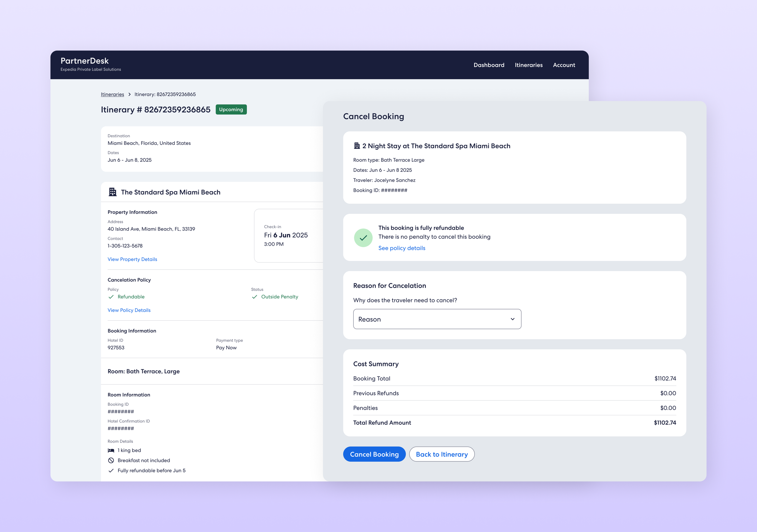Screen dimensions: 757x532
Task: Open the See policy details link
Action: 402,248
